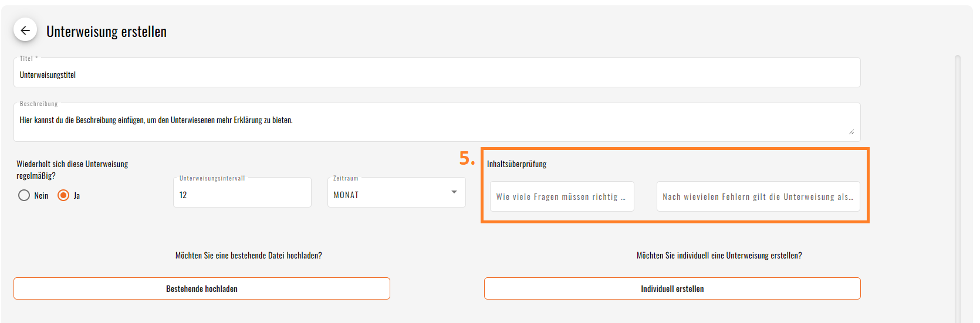
Task: Click 'Möchten Sie individuell eine Unterweisung erstellen?' text
Action: [719, 256]
